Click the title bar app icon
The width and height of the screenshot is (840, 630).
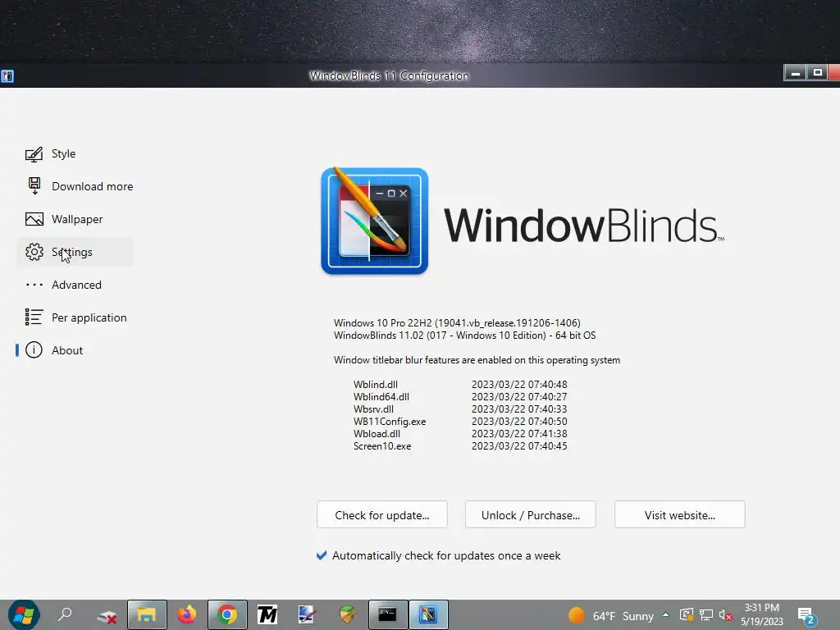[x=7, y=76]
